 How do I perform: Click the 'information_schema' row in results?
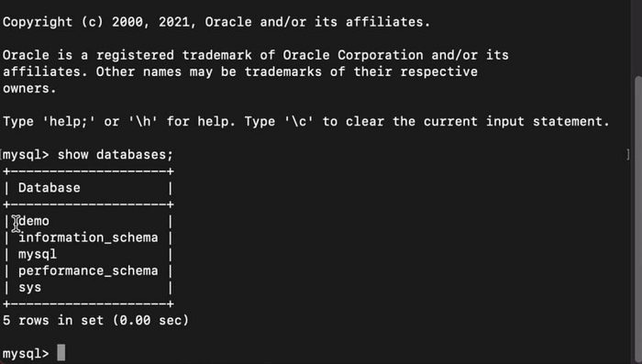[88, 237]
